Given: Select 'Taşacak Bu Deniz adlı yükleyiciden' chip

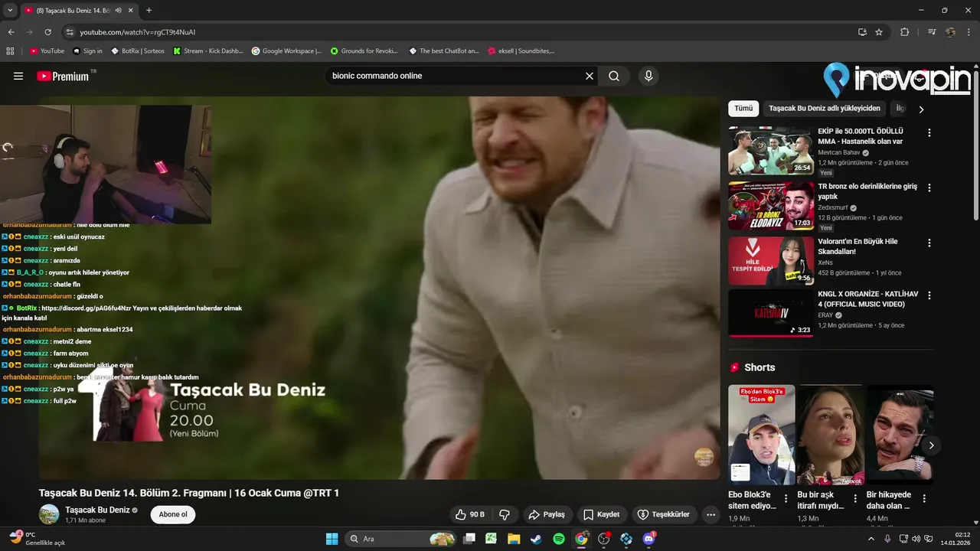Looking at the screenshot, I should (825, 109).
